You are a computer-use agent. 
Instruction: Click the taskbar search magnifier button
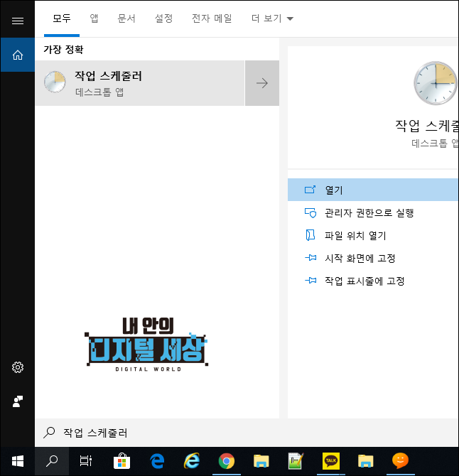52,461
